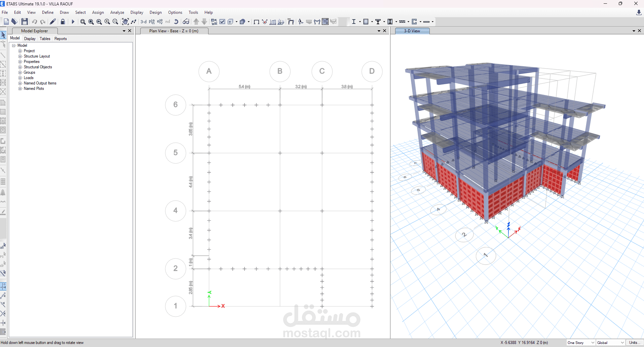Expand the Named Plots node
Screen dimensions: 644x347
(20, 89)
